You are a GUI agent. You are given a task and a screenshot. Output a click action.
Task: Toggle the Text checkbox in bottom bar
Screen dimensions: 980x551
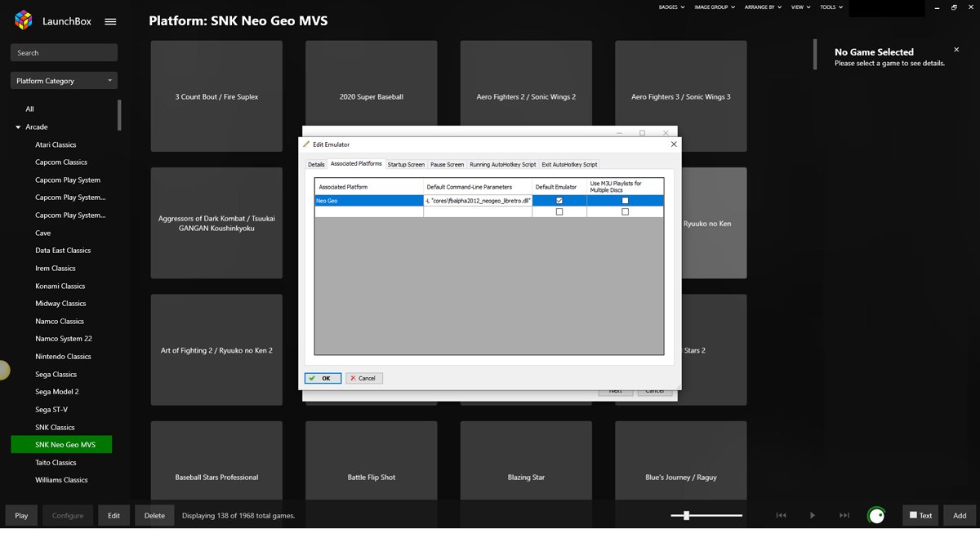point(914,515)
